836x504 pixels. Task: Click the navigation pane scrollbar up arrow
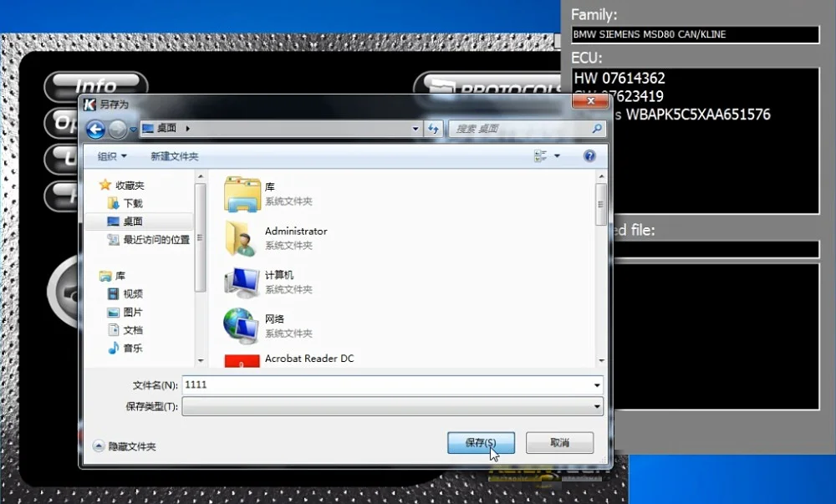[201, 176]
